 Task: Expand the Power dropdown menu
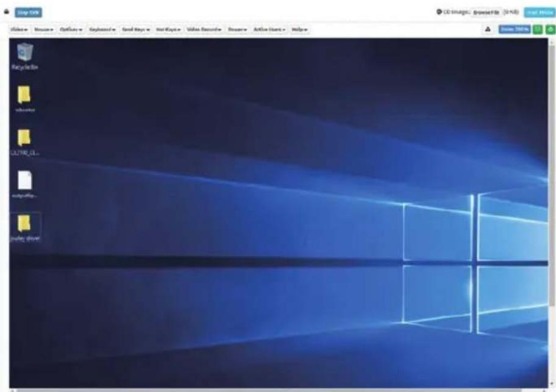pos(237,29)
